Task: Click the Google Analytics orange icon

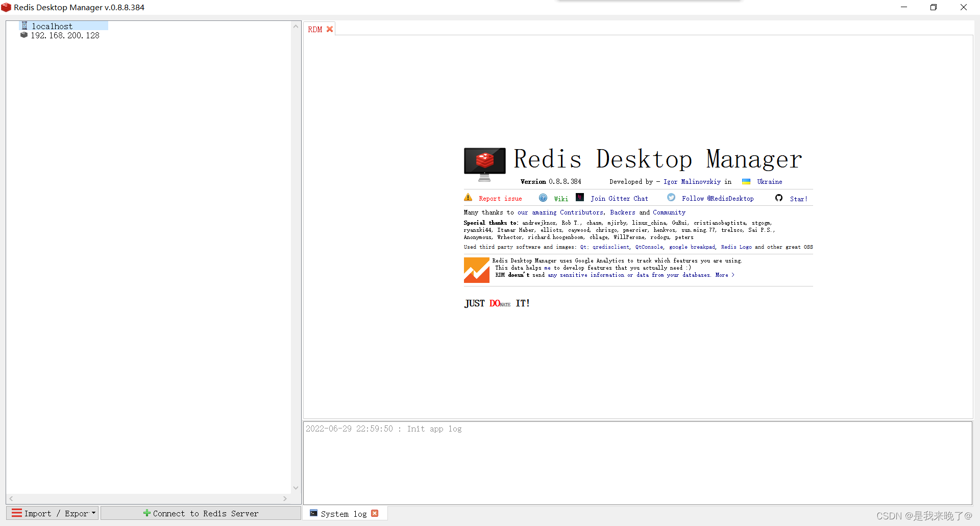Action: 477,270
